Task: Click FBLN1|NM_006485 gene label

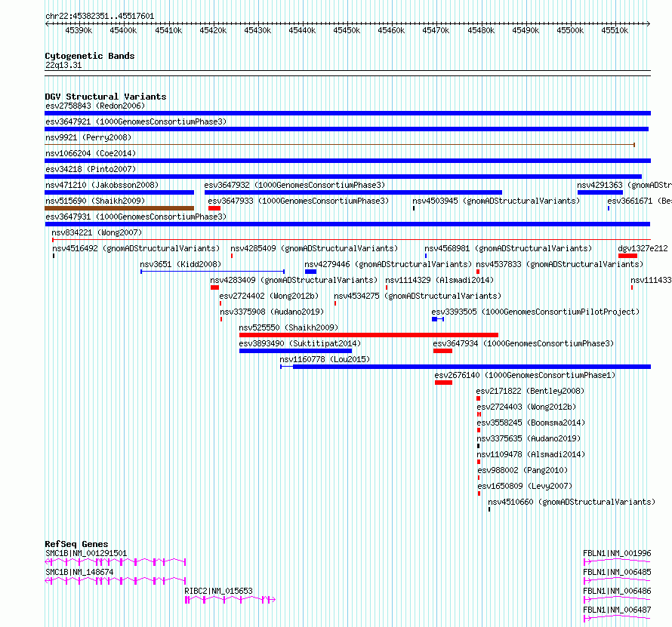Action: (617, 572)
